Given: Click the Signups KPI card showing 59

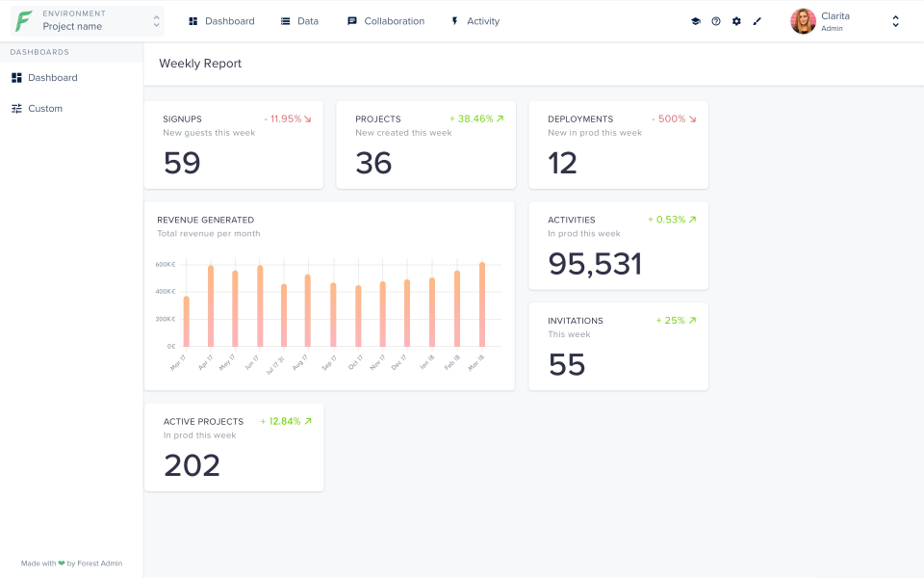Looking at the screenshot, I should pyautogui.click(x=233, y=144).
